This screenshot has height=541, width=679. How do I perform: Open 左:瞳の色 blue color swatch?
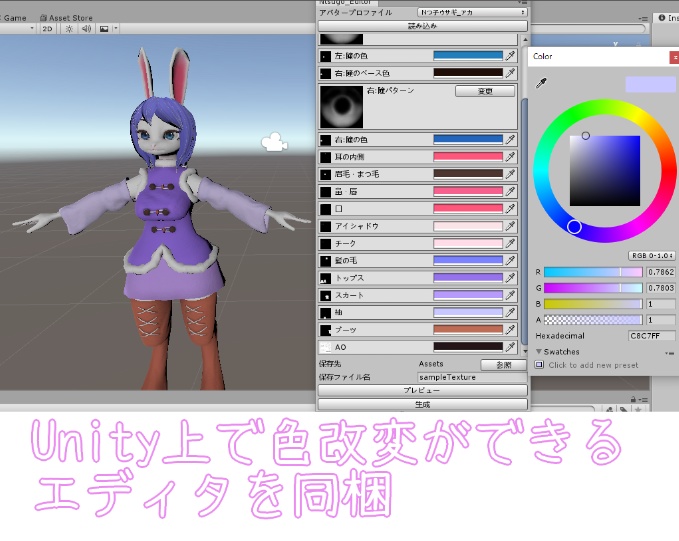(x=468, y=55)
